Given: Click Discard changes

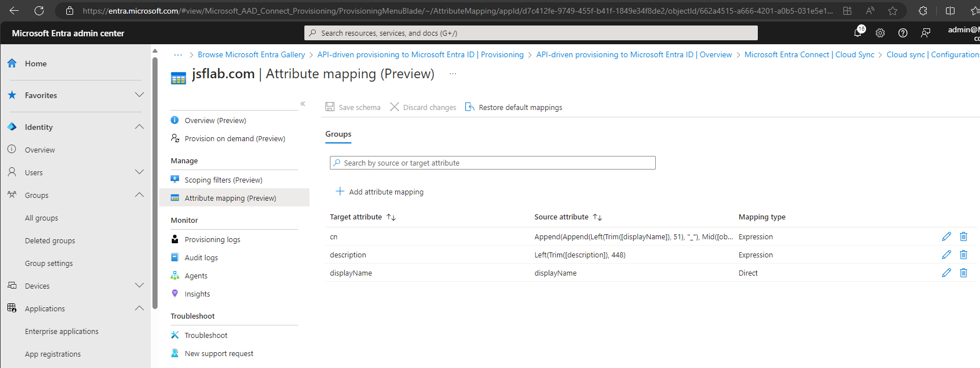Looking at the screenshot, I should pos(423,107).
